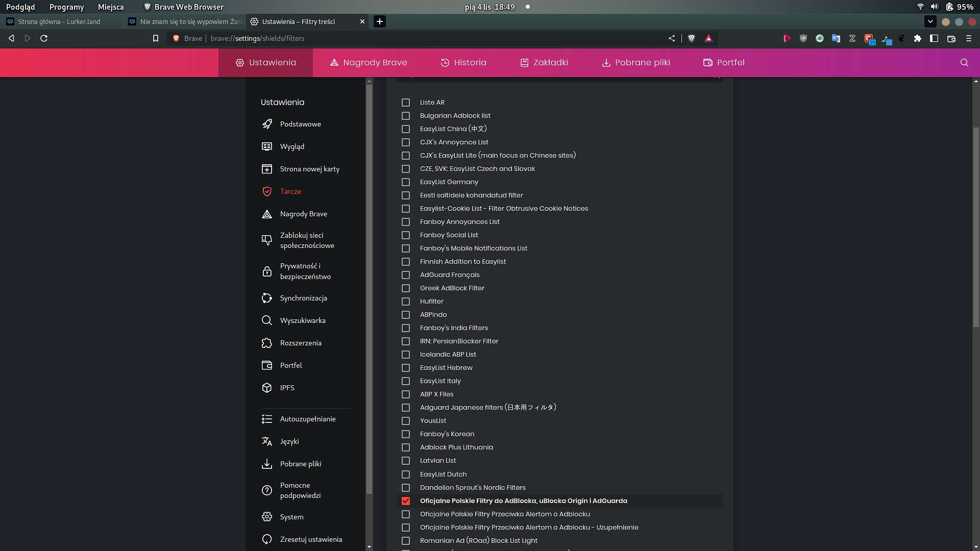Click page scrollbar down arrow
The height and width of the screenshot is (551, 980).
point(976,547)
